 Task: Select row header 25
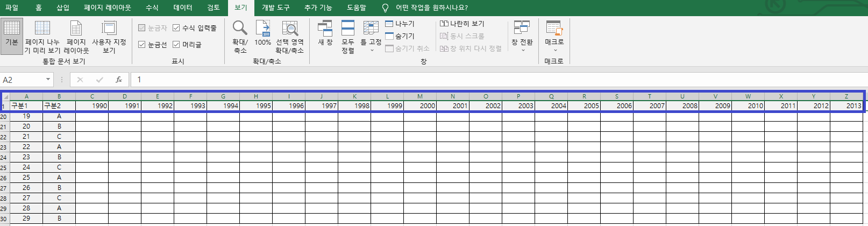pyautogui.click(x=4, y=168)
